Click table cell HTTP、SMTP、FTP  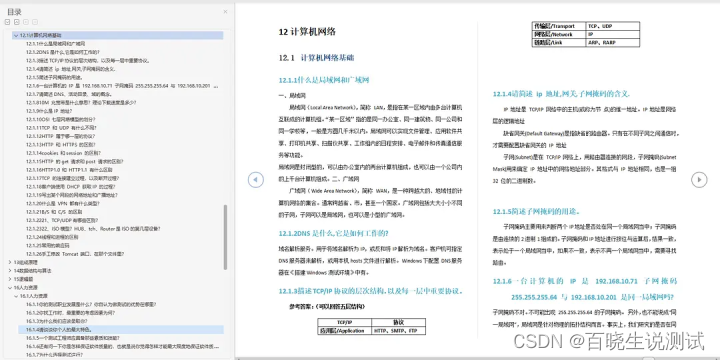[x=398, y=331]
